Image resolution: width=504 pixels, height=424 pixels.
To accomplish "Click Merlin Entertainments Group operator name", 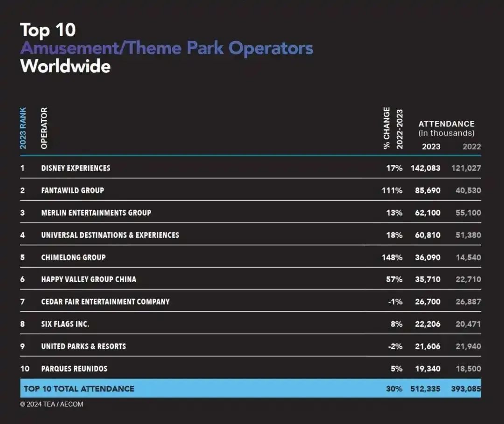I will pyautogui.click(x=96, y=213).
